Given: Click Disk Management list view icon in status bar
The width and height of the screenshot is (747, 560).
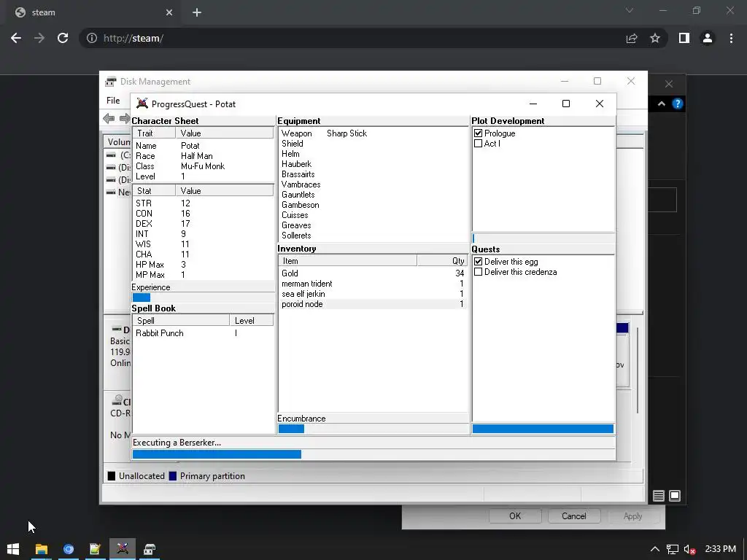Looking at the screenshot, I should (x=659, y=496).
